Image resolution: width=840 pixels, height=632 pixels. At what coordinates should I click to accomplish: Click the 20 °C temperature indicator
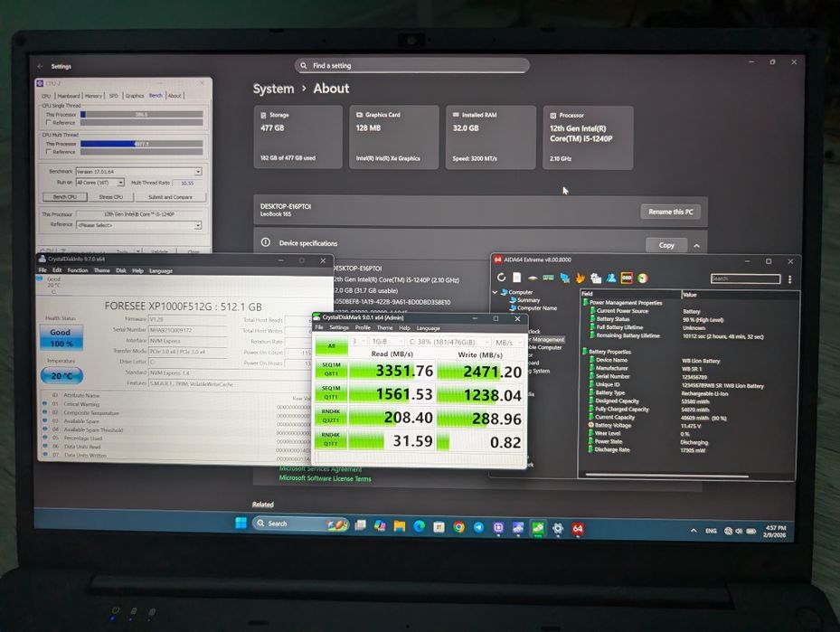coord(61,376)
